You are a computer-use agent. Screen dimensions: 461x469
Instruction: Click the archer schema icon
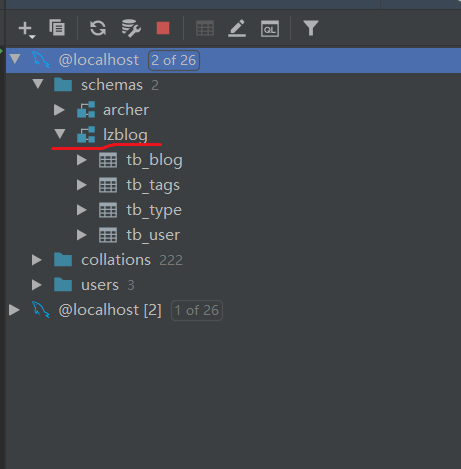tap(86, 110)
